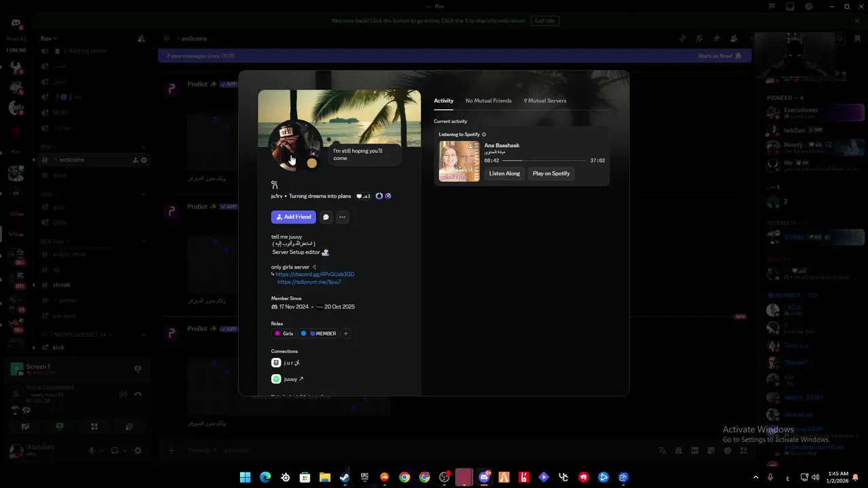Viewport: 868px width, 488px height.
Task: Toggle camera button in voice panel
Action: coord(25,427)
